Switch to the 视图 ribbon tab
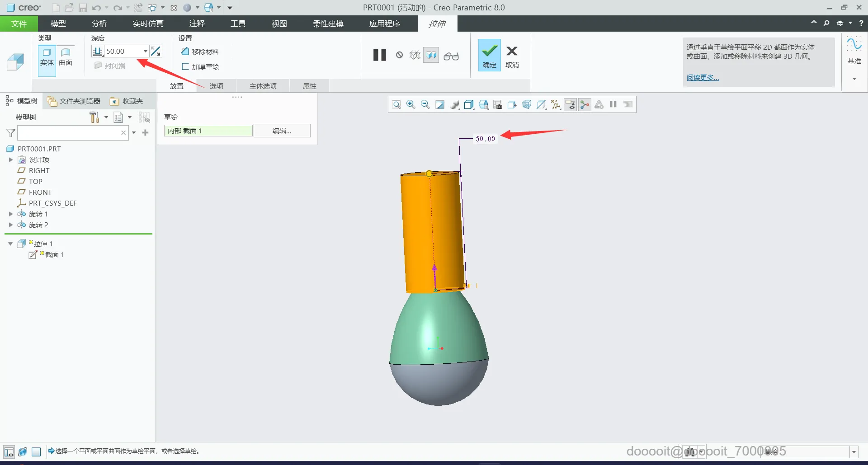 (x=279, y=23)
